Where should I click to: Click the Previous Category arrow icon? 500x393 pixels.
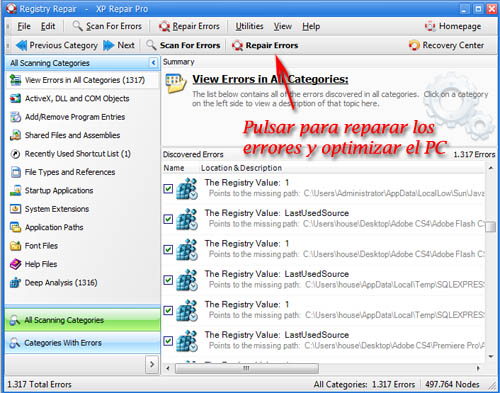click(21, 45)
